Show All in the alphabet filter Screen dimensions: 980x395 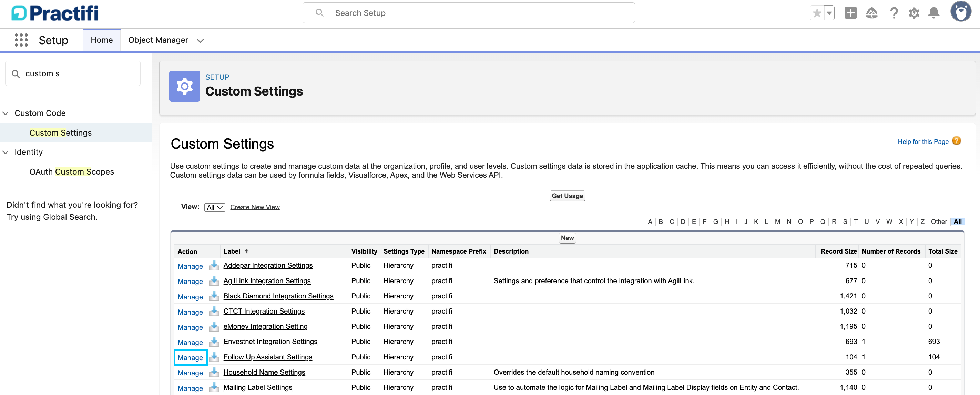pyautogui.click(x=957, y=222)
